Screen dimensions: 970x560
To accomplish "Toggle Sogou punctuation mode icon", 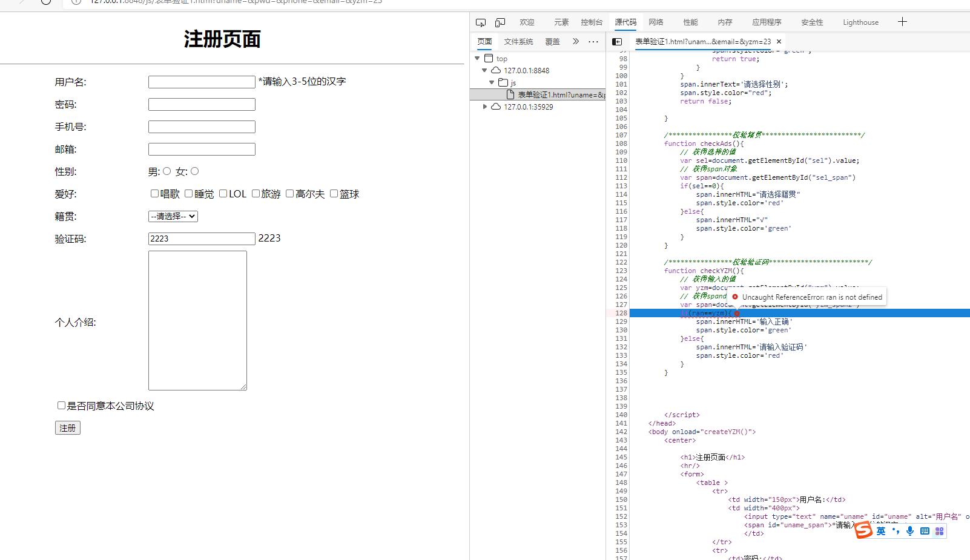I will [896, 531].
